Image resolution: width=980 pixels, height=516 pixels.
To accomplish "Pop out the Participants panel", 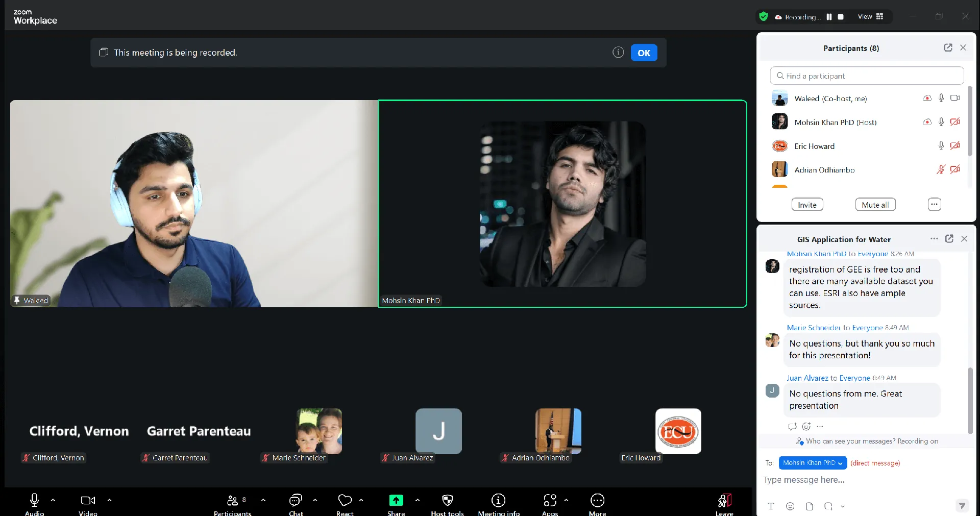I will (x=948, y=47).
